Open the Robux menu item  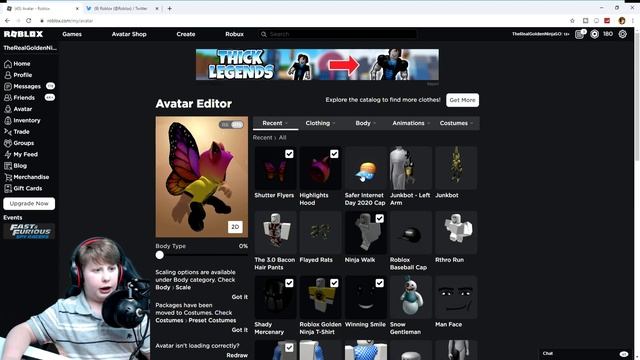click(x=234, y=34)
